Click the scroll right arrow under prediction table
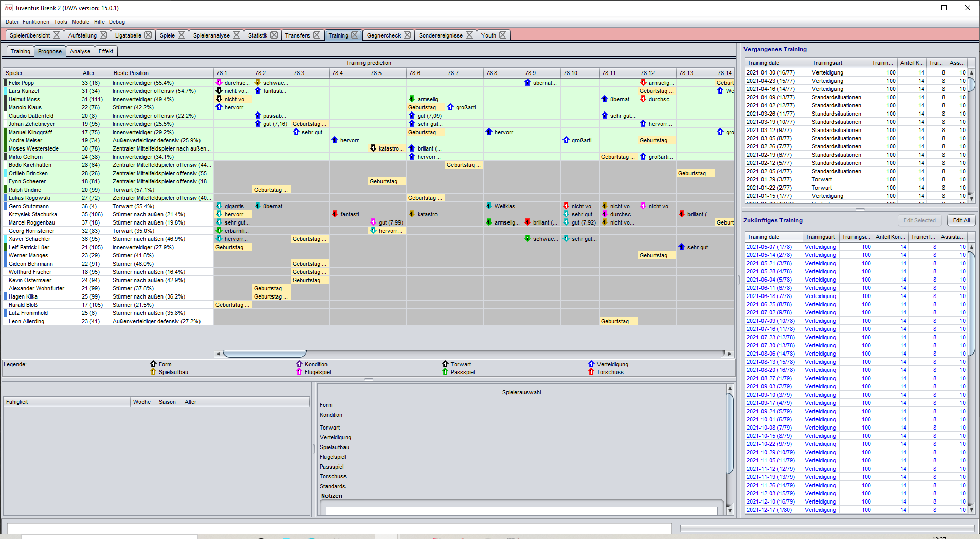 coord(729,354)
